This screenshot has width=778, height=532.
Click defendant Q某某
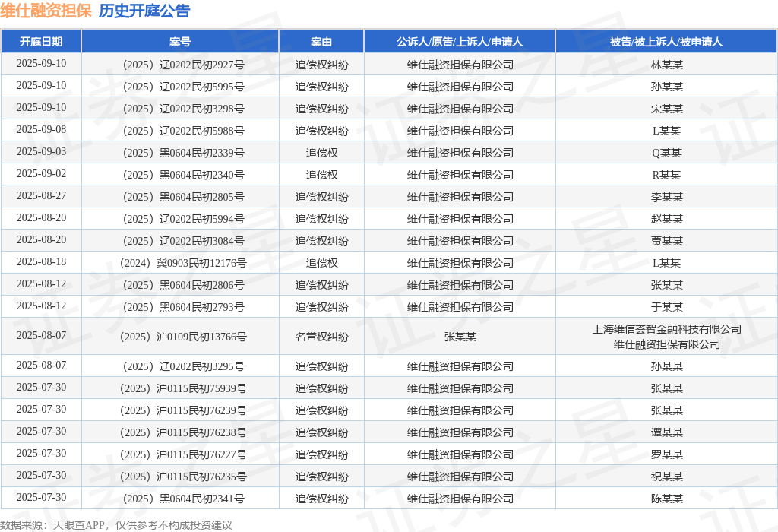667,153
